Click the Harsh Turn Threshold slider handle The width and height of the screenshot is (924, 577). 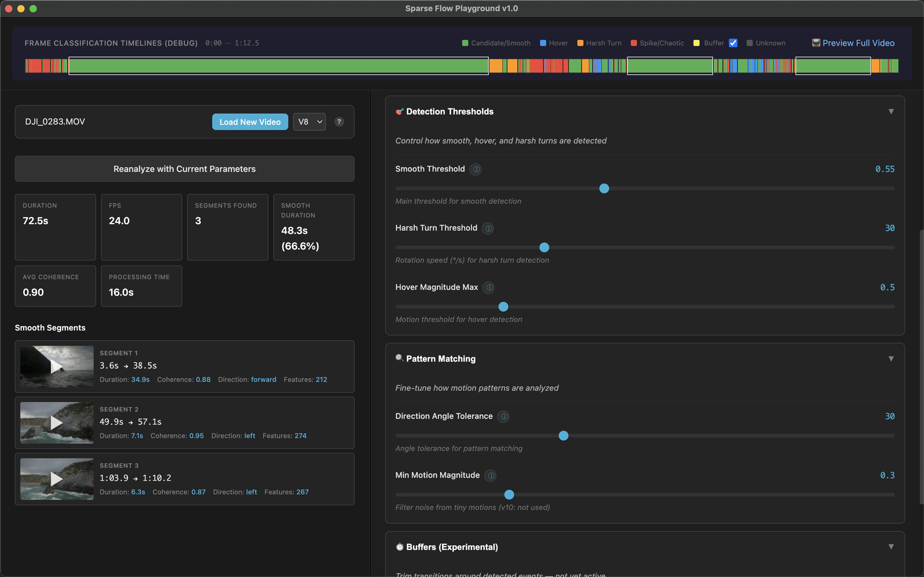(x=544, y=248)
